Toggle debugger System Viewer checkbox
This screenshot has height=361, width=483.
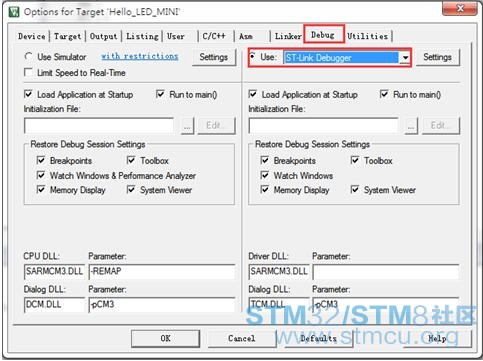tap(355, 190)
